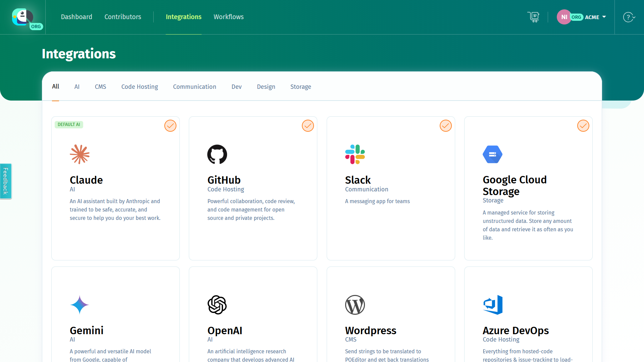Go to Workflows in top navigation

click(x=228, y=17)
